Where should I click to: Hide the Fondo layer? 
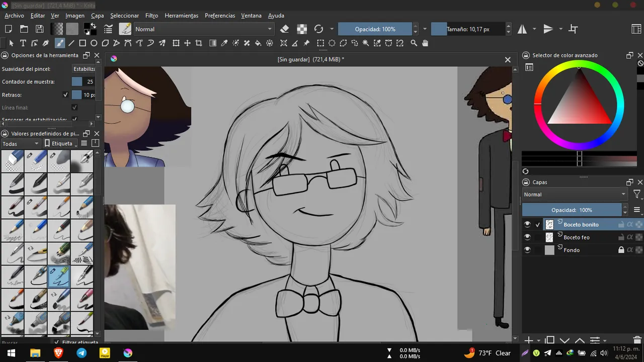coord(527,250)
